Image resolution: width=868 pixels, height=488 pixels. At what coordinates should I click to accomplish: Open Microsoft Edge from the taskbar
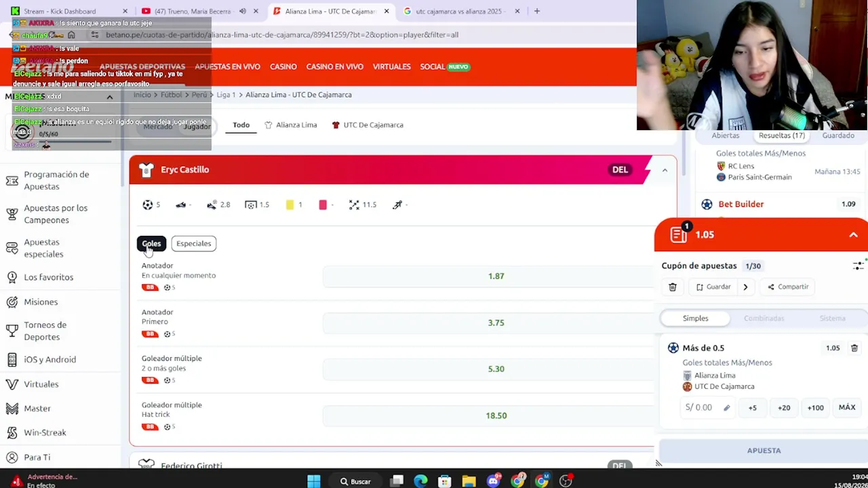pyautogui.click(x=420, y=481)
